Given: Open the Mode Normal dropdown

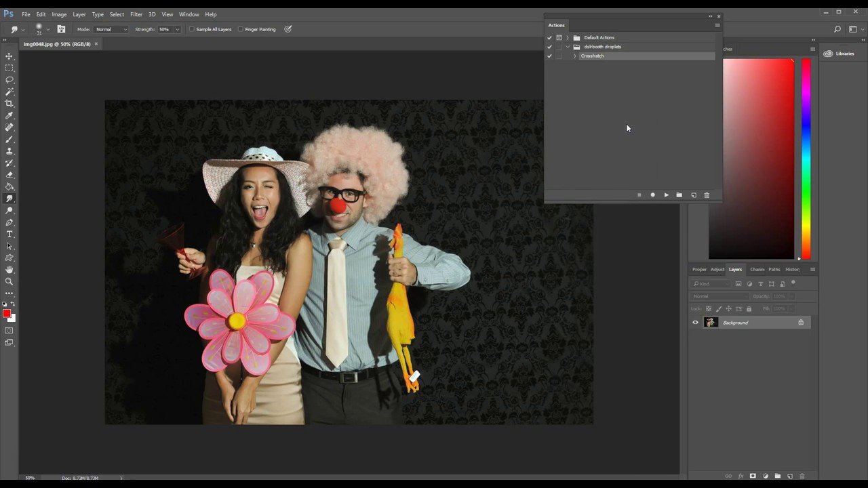Looking at the screenshot, I should pyautogui.click(x=111, y=29).
